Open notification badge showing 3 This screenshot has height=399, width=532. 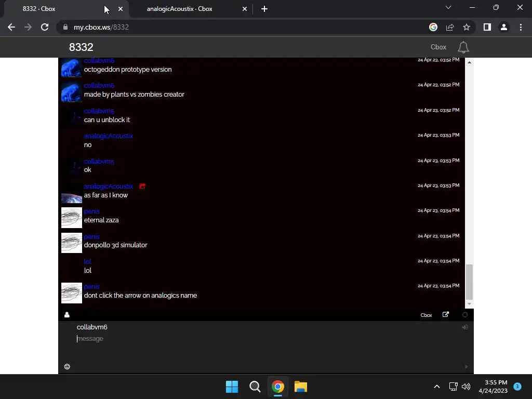[x=517, y=386]
